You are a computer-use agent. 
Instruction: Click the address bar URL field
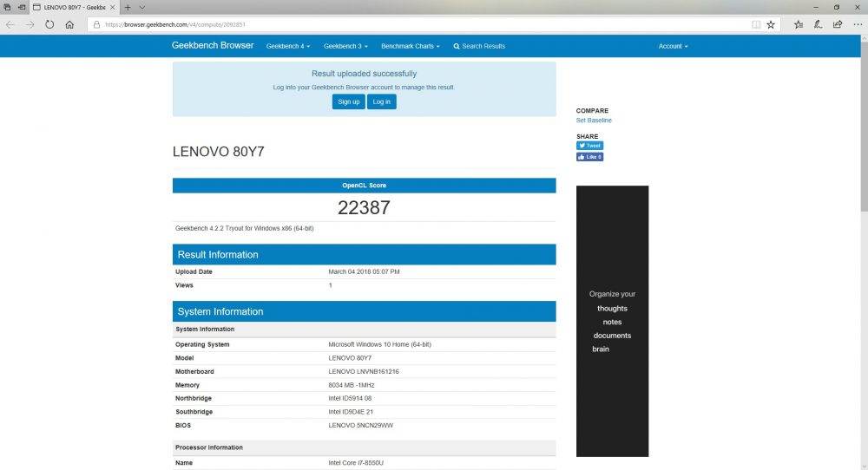tap(421, 24)
